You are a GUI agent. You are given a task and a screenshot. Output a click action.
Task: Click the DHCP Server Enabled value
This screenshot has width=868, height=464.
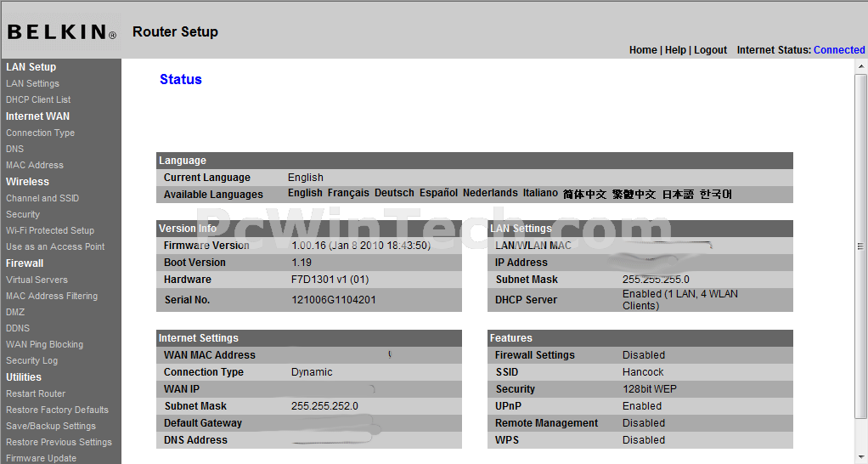679,299
